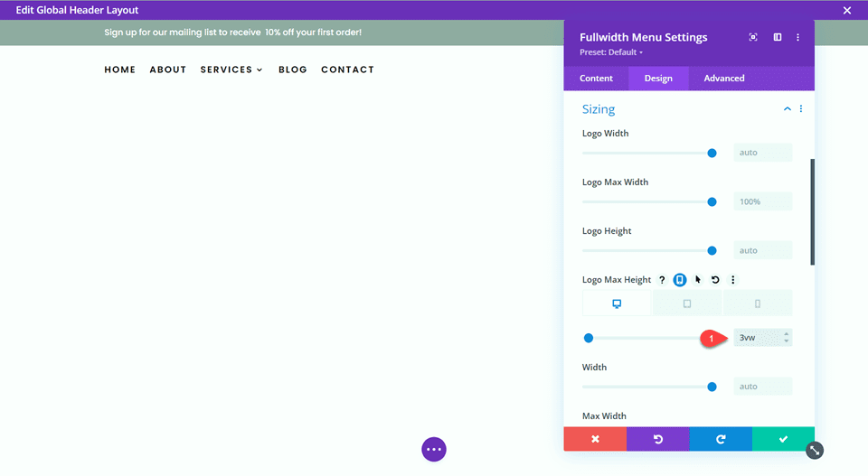Click the Logo Height auto field
Screen dimensions: 868x476
(763, 250)
